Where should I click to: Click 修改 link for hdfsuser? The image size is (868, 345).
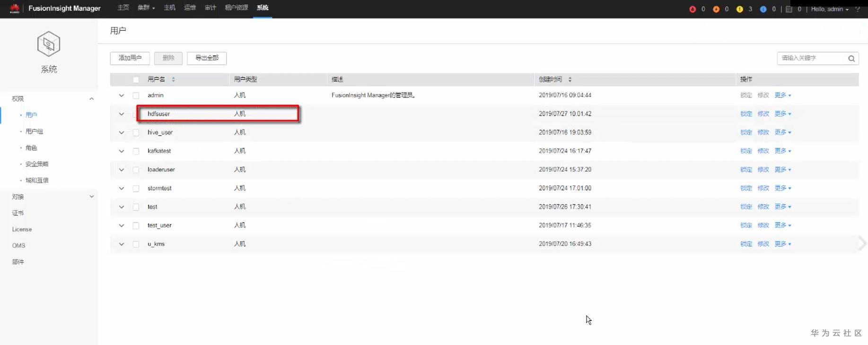click(763, 114)
